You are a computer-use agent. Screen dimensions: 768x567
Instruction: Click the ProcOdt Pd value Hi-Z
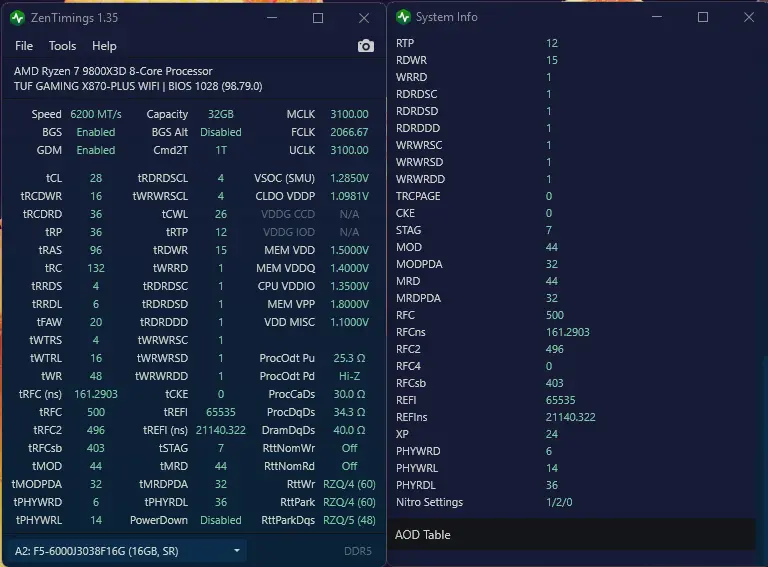point(349,377)
